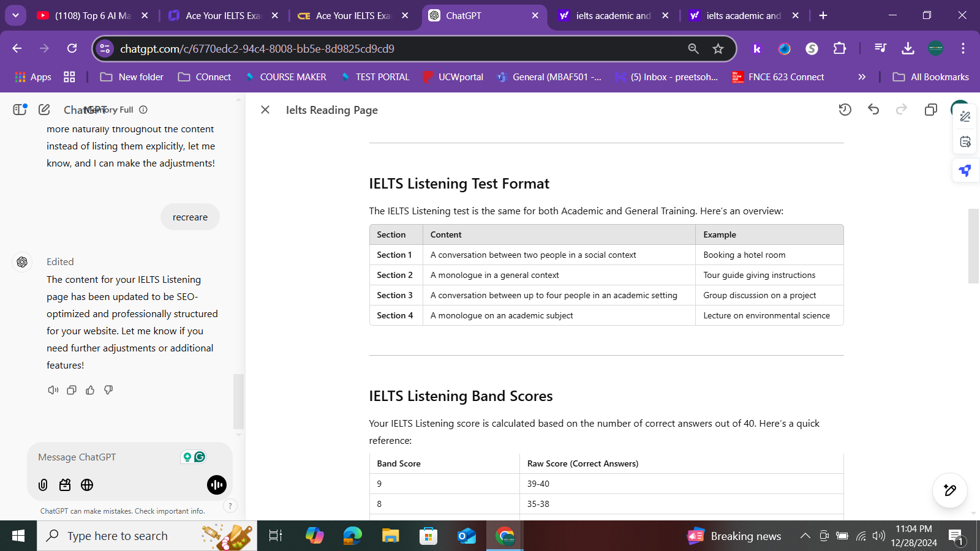The width and height of the screenshot is (980, 551).
Task: Copy the canvas content
Action: (931, 110)
